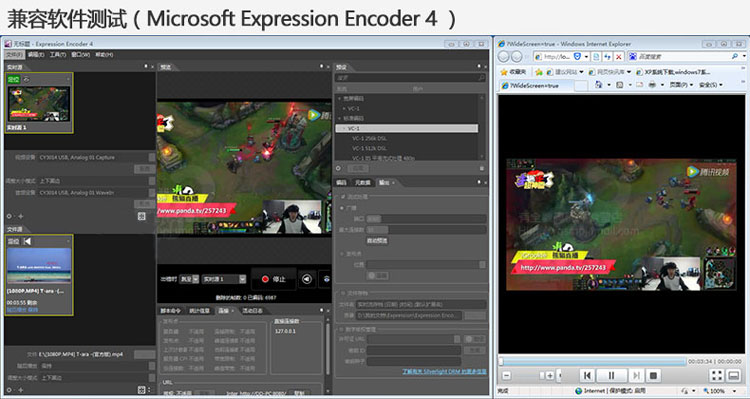The width and height of the screenshot is (750, 399).
Task: Click the plus icon to add live source
Action: point(21,216)
